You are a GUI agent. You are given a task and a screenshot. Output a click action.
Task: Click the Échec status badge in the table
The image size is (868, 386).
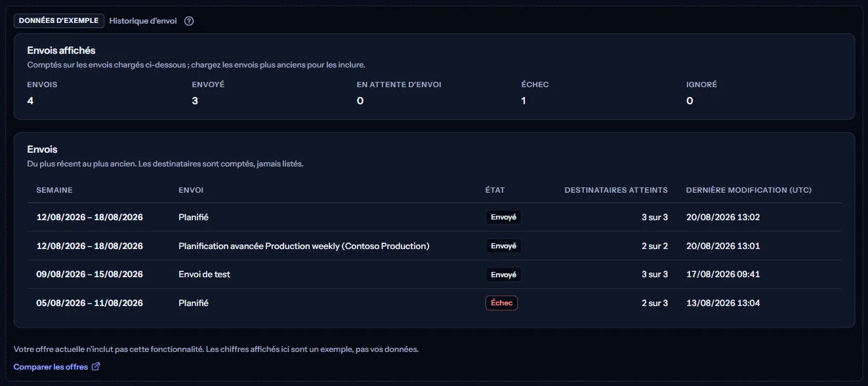501,303
